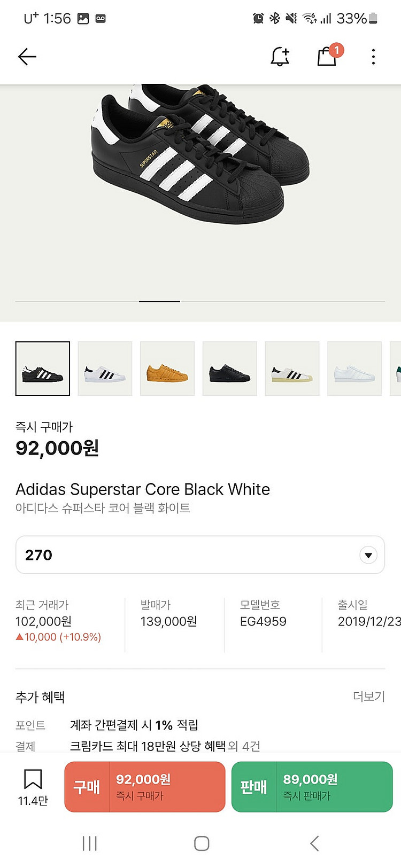Open the price alert bell icon

pos(280,57)
